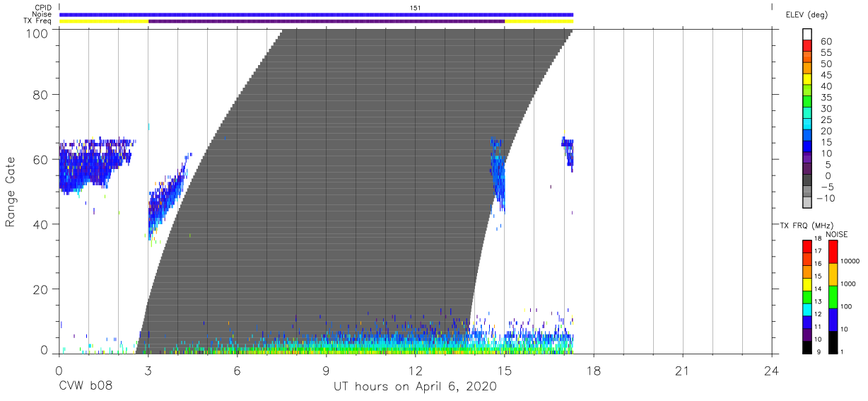Image resolution: width=868 pixels, height=401 pixels.
Task: Click yellow swatch in ELEV colorbar
Action: click(808, 79)
